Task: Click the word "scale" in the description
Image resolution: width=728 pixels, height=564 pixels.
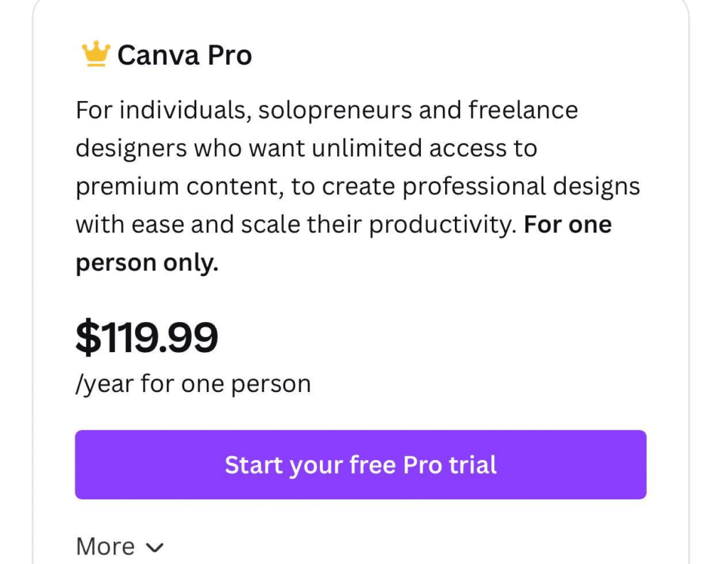Action: (267, 225)
